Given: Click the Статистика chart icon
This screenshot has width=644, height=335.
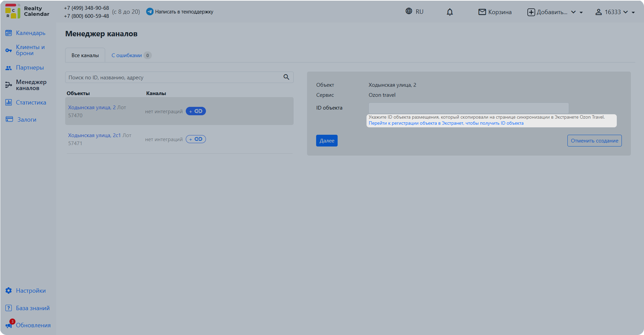Looking at the screenshot, I should point(9,102).
